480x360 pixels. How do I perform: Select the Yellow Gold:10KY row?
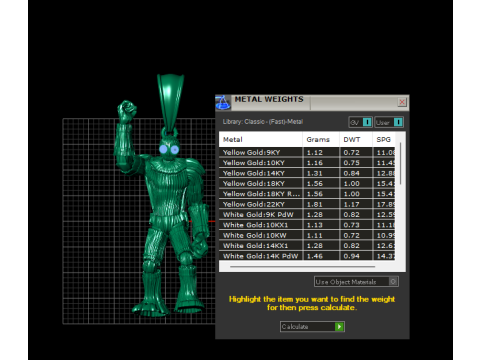(x=307, y=163)
